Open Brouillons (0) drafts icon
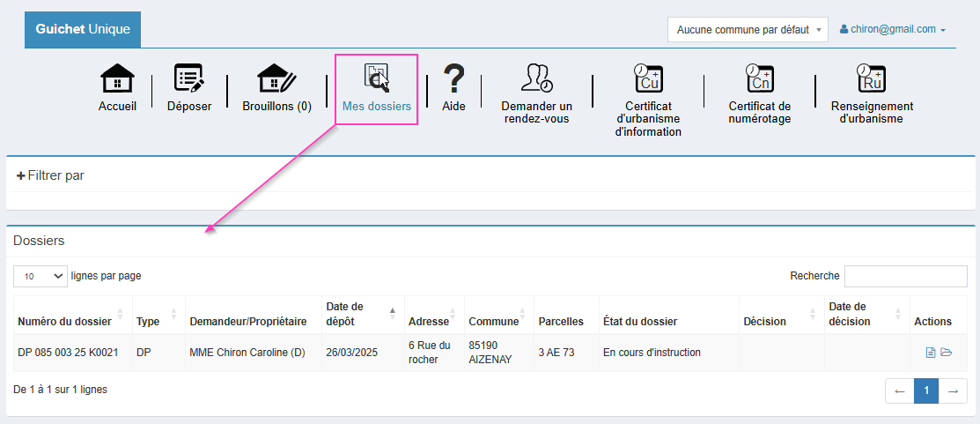 click(276, 78)
